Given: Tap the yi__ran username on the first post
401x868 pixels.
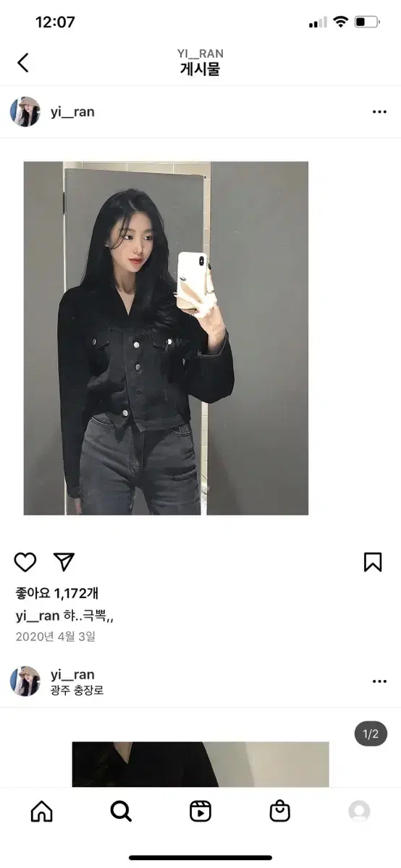Looking at the screenshot, I should tap(72, 112).
